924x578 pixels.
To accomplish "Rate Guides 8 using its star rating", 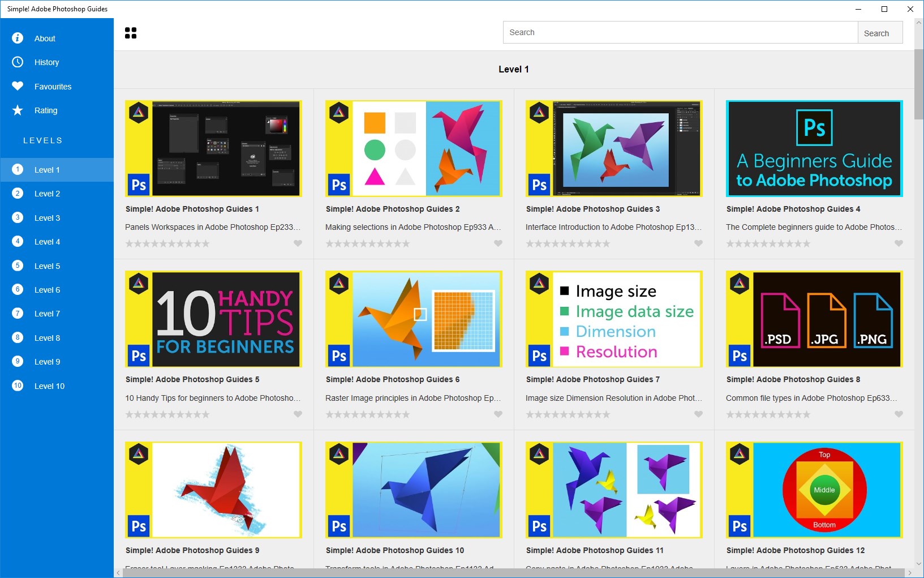I will [x=768, y=414].
